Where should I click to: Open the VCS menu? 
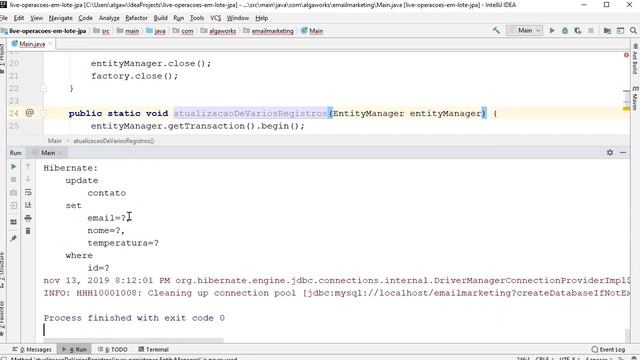click(x=216, y=18)
